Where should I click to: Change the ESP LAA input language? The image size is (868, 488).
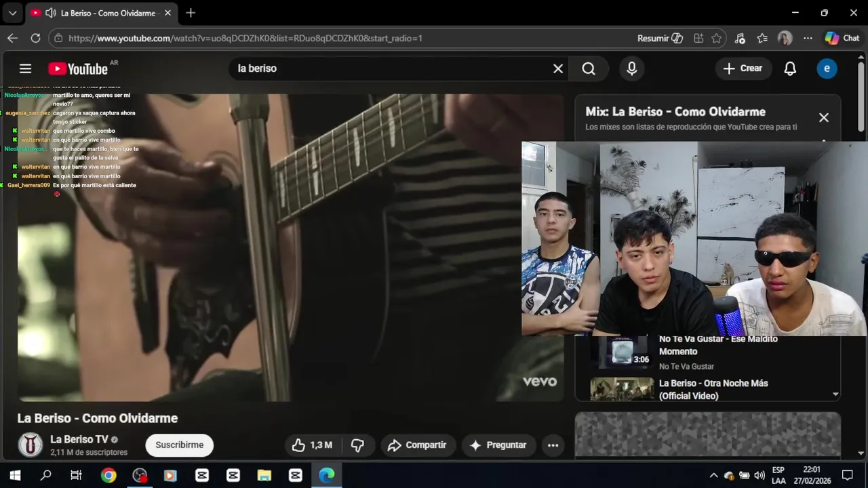778,475
